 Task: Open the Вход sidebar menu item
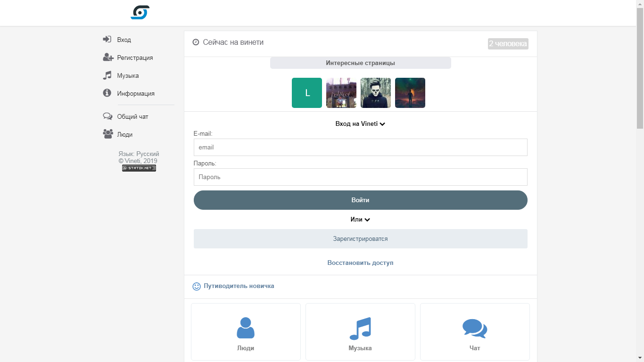click(x=124, y=40)
